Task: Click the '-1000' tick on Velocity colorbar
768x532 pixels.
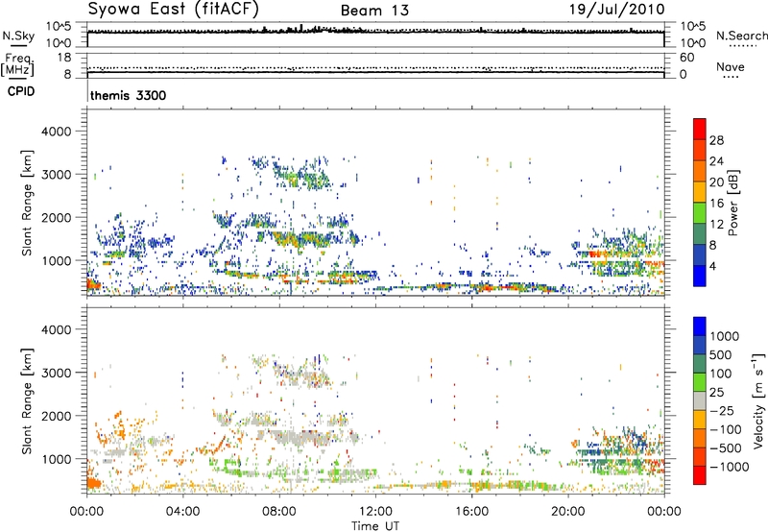Action: pos(729,467)
